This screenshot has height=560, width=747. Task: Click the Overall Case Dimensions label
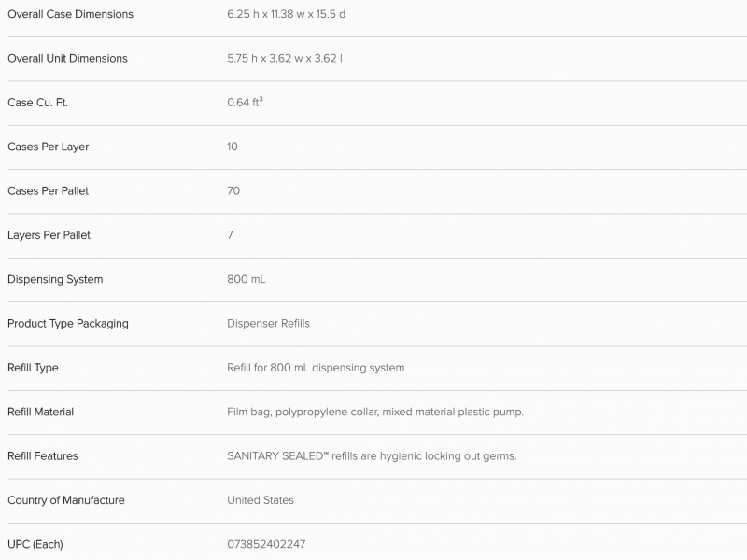[71, 14]
